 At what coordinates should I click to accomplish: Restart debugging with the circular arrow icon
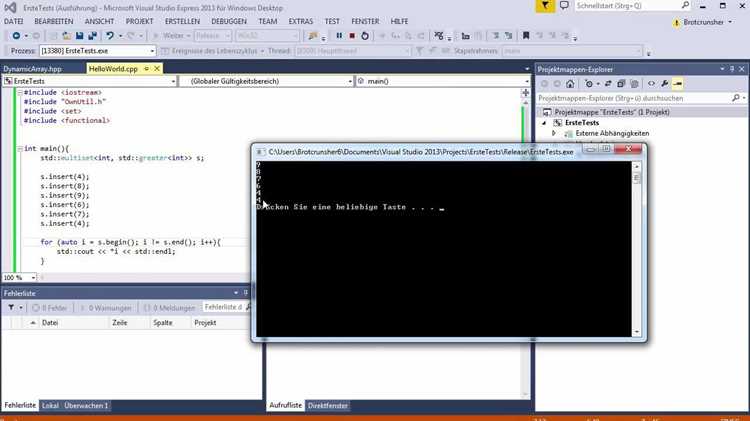(x=365, y=36)
